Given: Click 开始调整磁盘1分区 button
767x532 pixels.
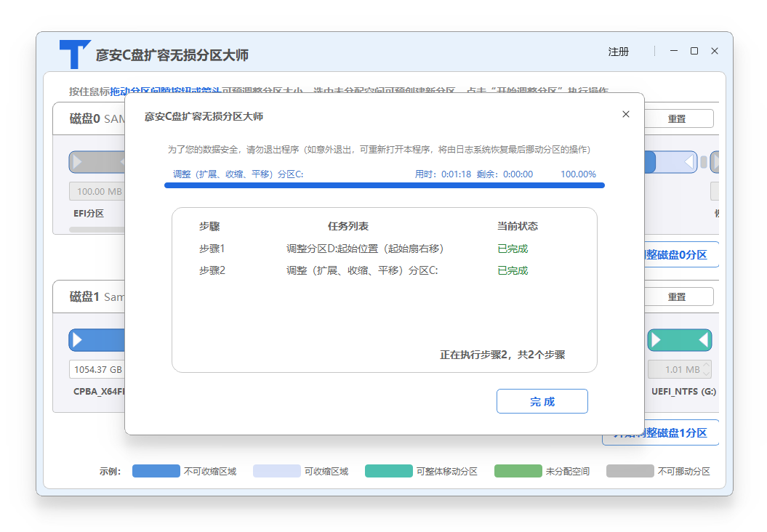Looking at the screenshot, I should [660, 432].
